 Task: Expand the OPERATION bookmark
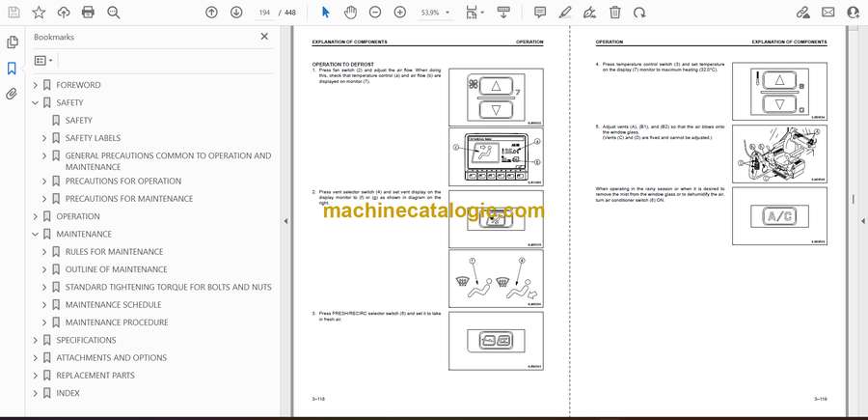36,216
